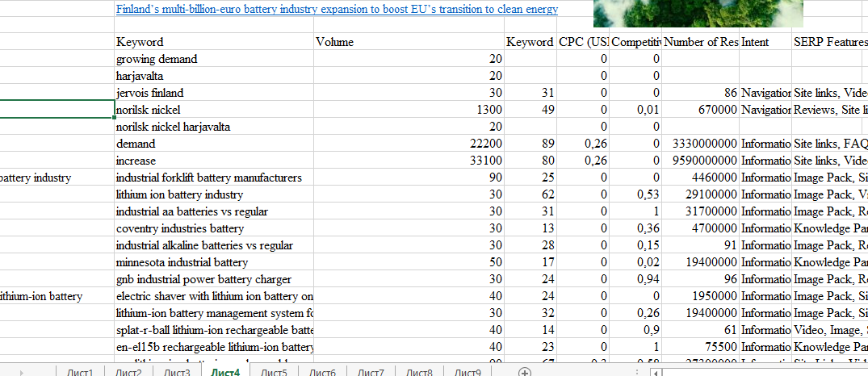Screen dimensions: 868x376
Task: Select the 'SERP Features' header cell
Action: click(x=829, y=42)
